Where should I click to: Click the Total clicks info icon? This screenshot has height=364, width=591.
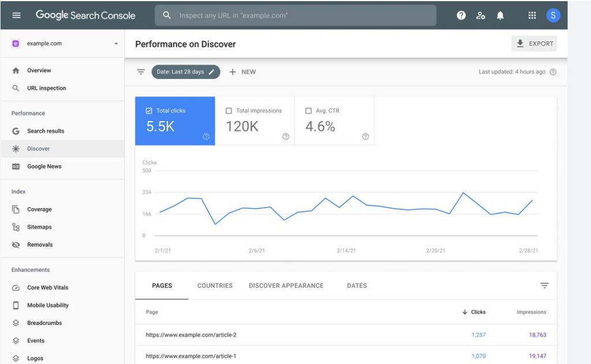(x=206, y=137)
